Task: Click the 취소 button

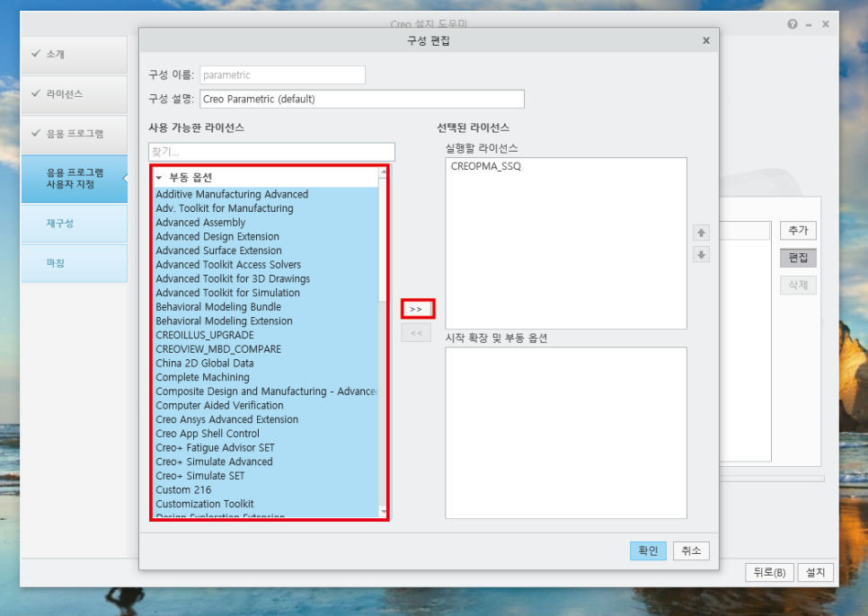Action: point(691,550)
